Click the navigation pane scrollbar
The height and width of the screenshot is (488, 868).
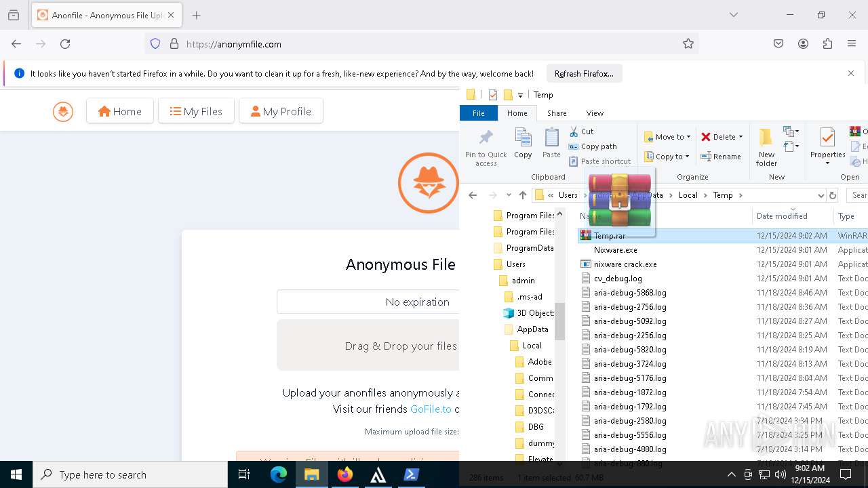click(x=559, y=321)
